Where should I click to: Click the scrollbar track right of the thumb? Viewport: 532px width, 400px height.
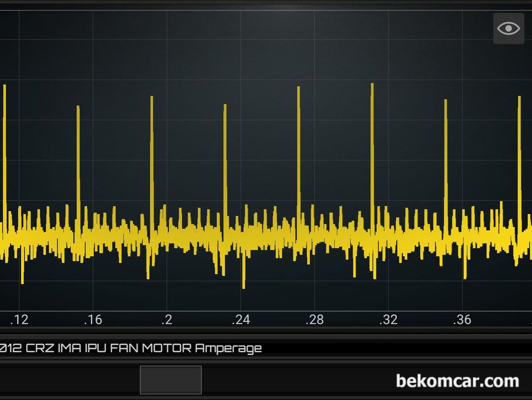291,380
